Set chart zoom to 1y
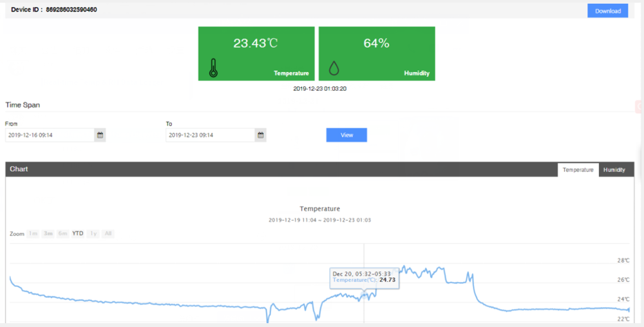This screenshot has height=327, width=644. 93,234
